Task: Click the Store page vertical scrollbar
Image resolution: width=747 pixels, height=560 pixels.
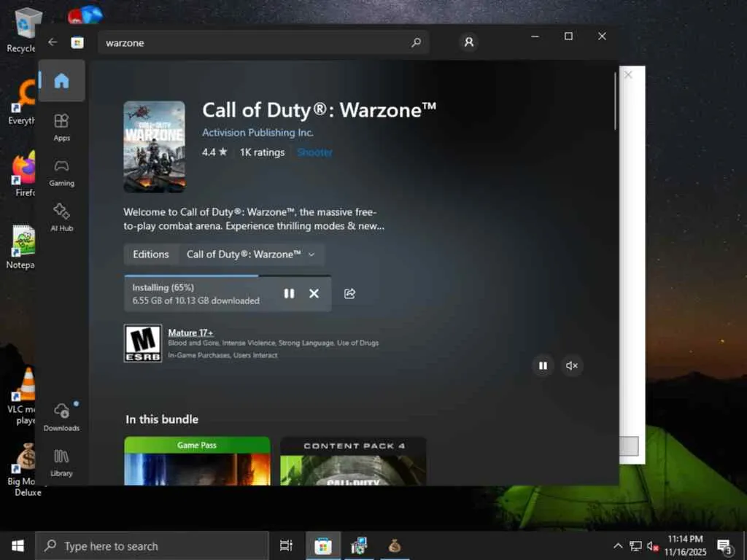Action: tap(616, 100)
